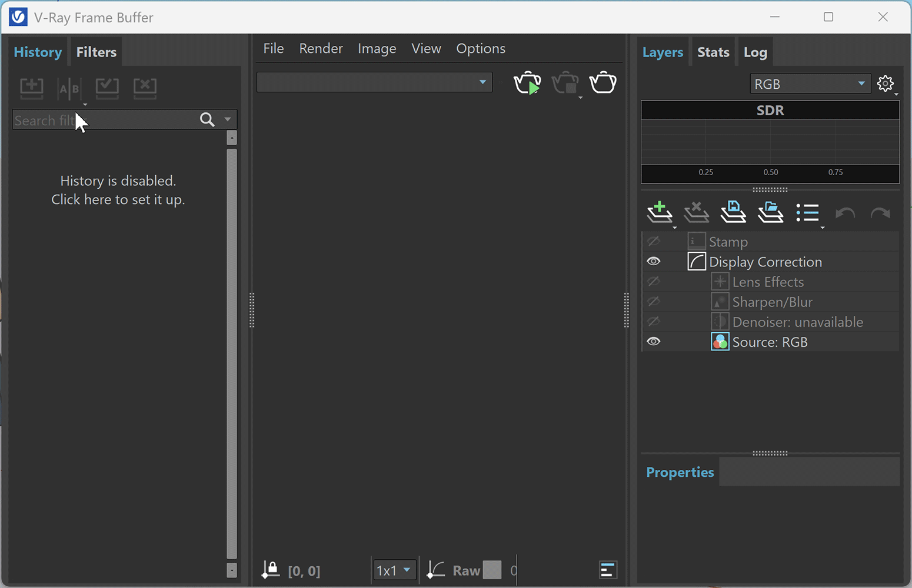Click the Load history image icon
The width and height of the screenshot is (912, 588).
[107, 88]
